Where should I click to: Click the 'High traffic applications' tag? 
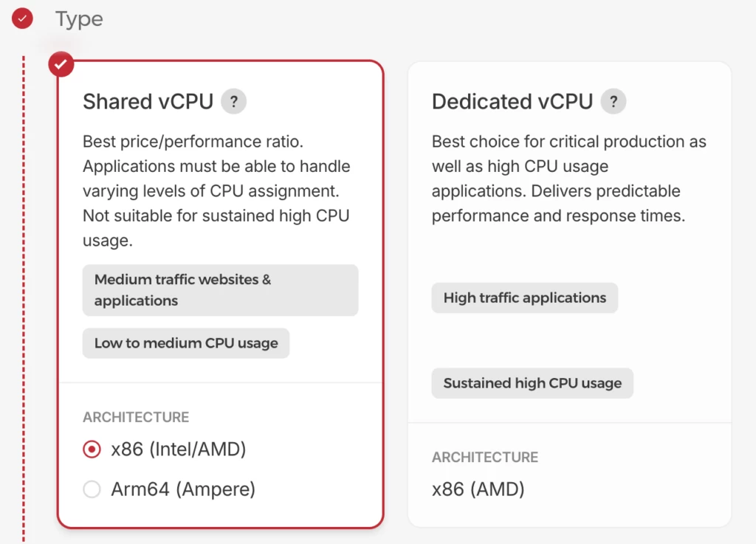[x=524, y=298]
